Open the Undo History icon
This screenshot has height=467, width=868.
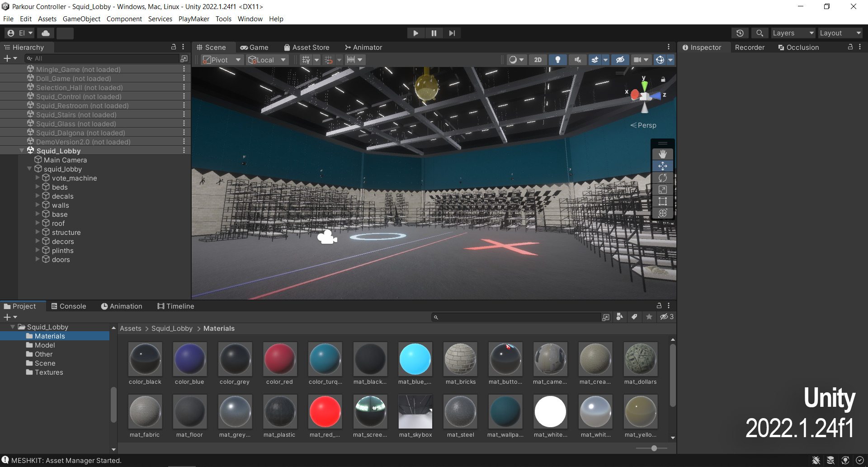click(740, 33)
